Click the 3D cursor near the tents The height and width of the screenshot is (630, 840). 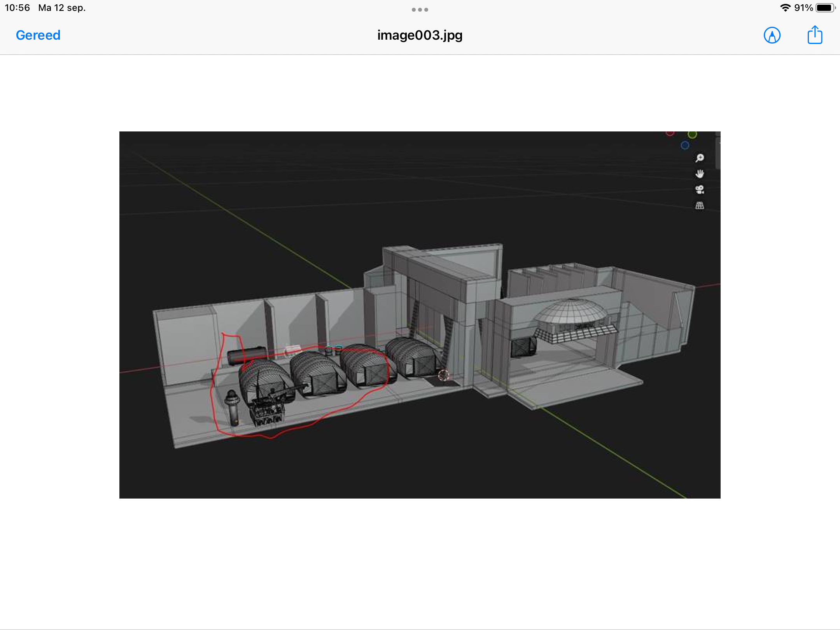[x=443, y=375]
